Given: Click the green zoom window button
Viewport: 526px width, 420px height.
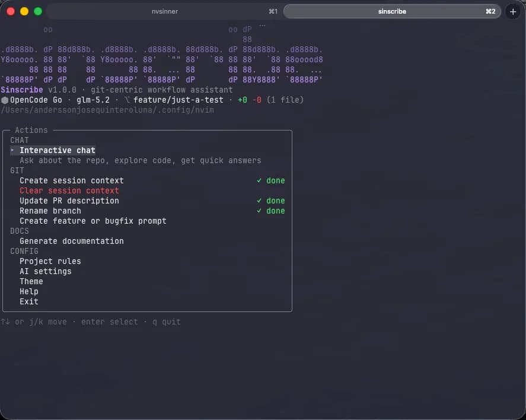Looking at the screenshot, I should click(x=38, y=11).
